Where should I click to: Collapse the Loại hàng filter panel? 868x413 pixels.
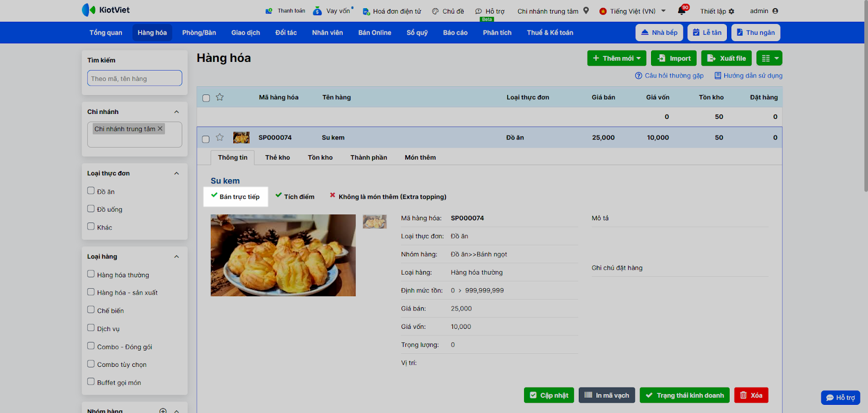176,257
